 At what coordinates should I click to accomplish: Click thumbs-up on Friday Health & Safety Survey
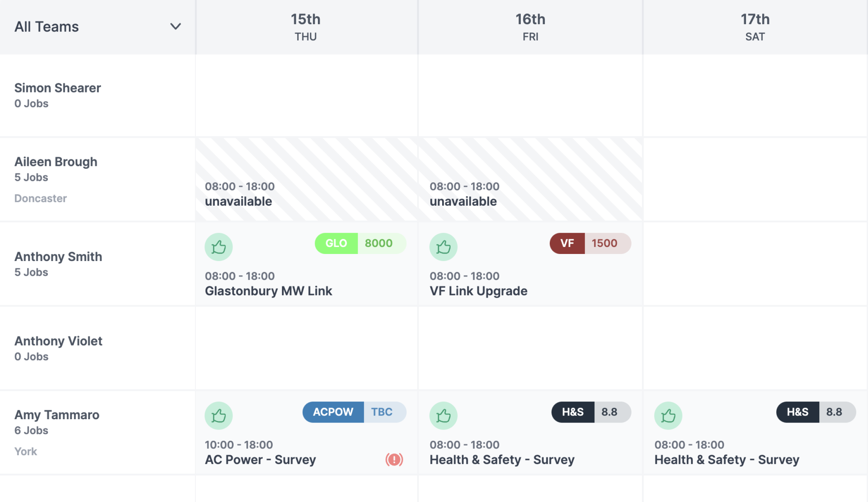tap(443, 415)
